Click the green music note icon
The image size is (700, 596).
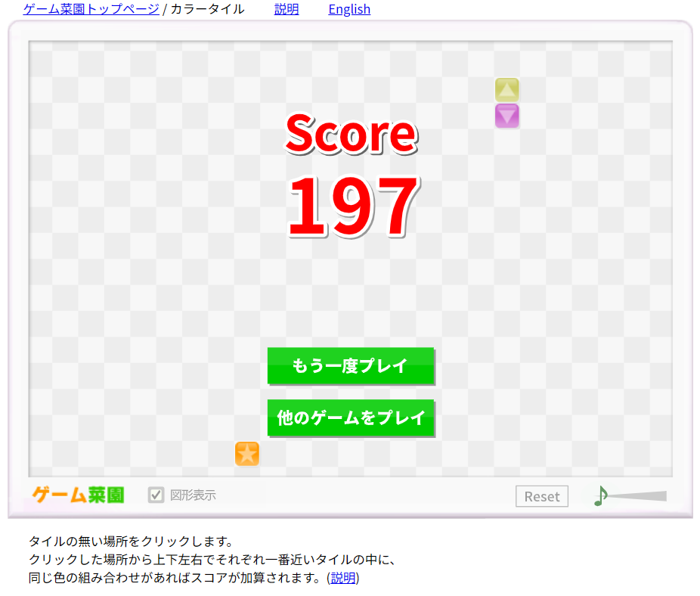pos(600,496)
